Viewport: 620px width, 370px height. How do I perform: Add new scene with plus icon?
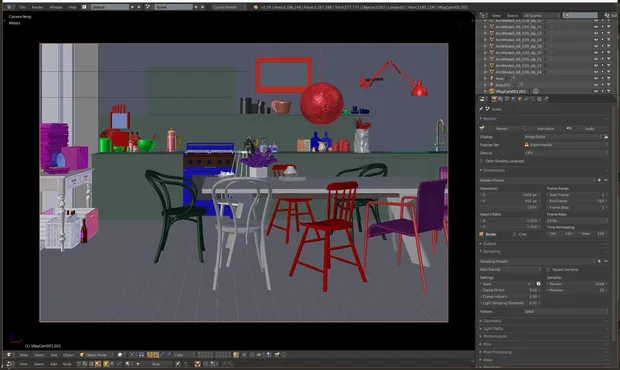click(x=196, y=7)
